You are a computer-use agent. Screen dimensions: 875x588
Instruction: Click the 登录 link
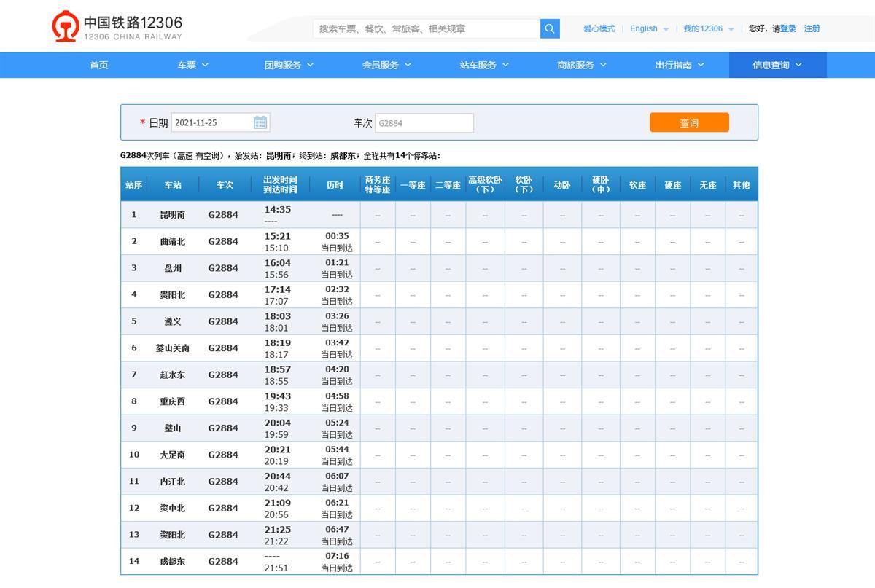click(x=788, y=28)
